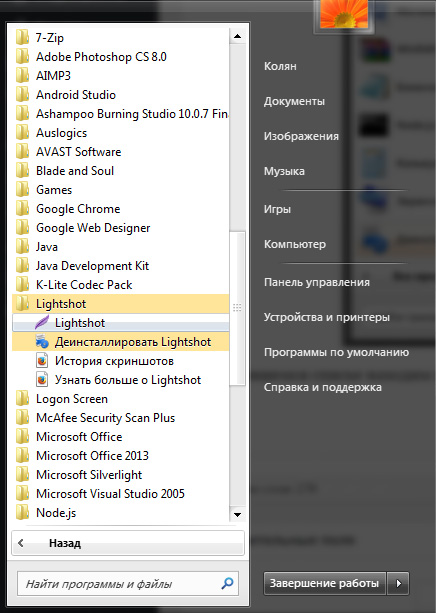The image size is (436, 613).
Task: Open Изображения library
Action: click(x=301, y=136)
